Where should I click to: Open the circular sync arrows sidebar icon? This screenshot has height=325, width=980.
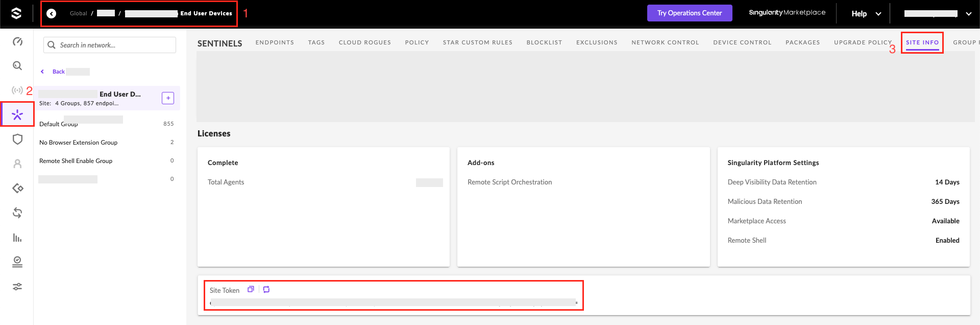click(17, 213)
